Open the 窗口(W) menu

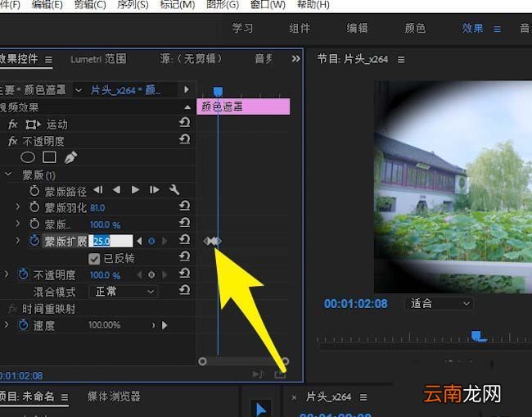click(268, 5)
